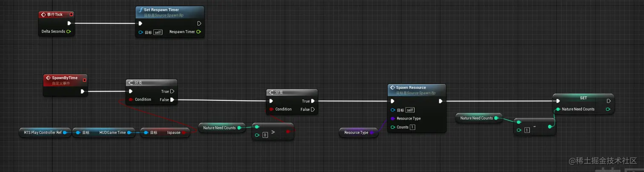The image size is (644, 172).
Task: Click the 目标 input pin on HUDGame Time
Action: [x=78, y=132]
